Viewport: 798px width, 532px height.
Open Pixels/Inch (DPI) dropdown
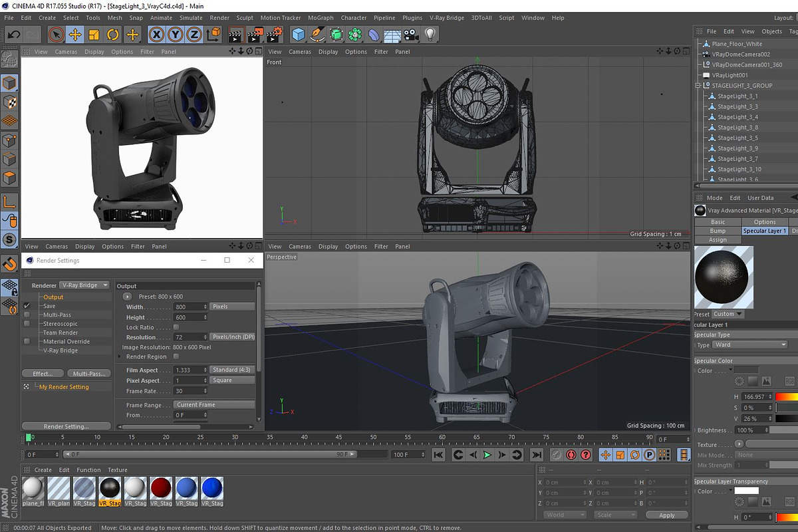point(232,337)
